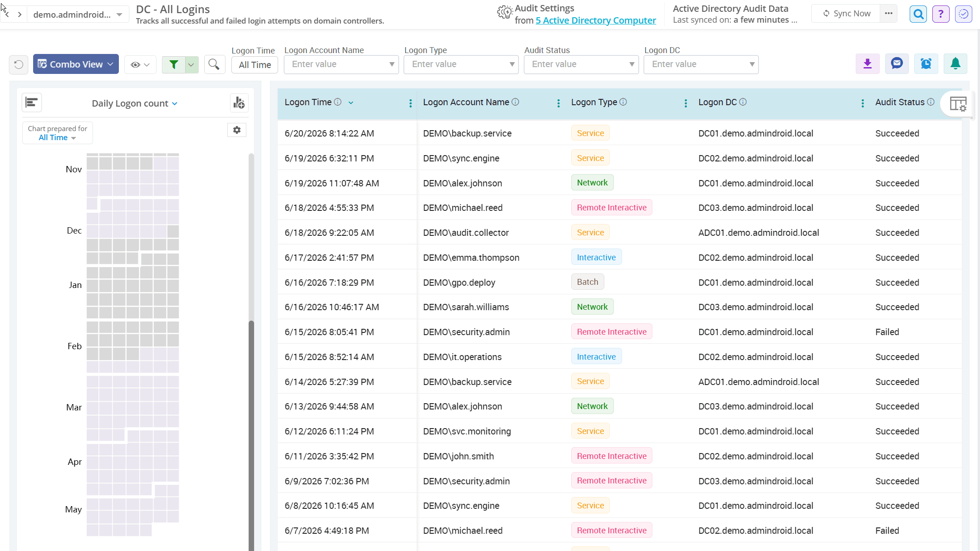Open the Logon DC column kebab menu
The width and height of the screenshot is (980, 551).
(862, 103)
